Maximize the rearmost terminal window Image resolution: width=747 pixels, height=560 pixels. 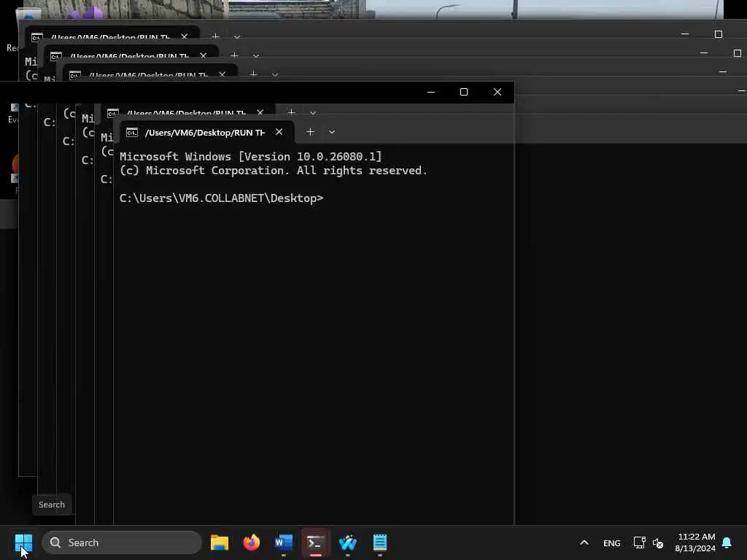coord(719,34)
